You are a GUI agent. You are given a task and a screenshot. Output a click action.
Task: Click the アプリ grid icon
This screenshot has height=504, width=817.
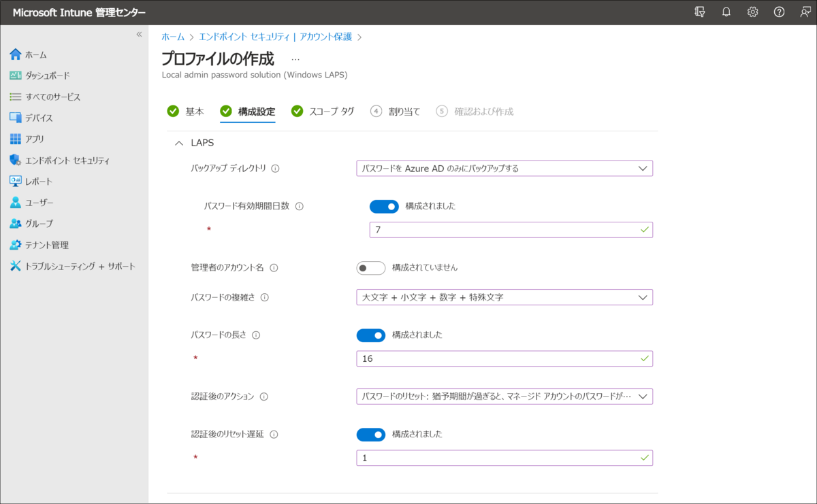point(16,139)
